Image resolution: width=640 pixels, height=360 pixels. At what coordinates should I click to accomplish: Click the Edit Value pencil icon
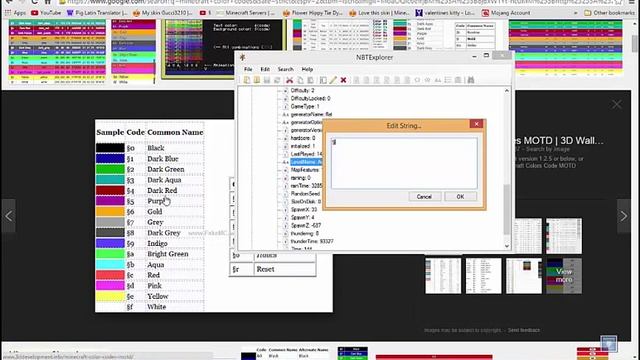click(x=333, y=80)
